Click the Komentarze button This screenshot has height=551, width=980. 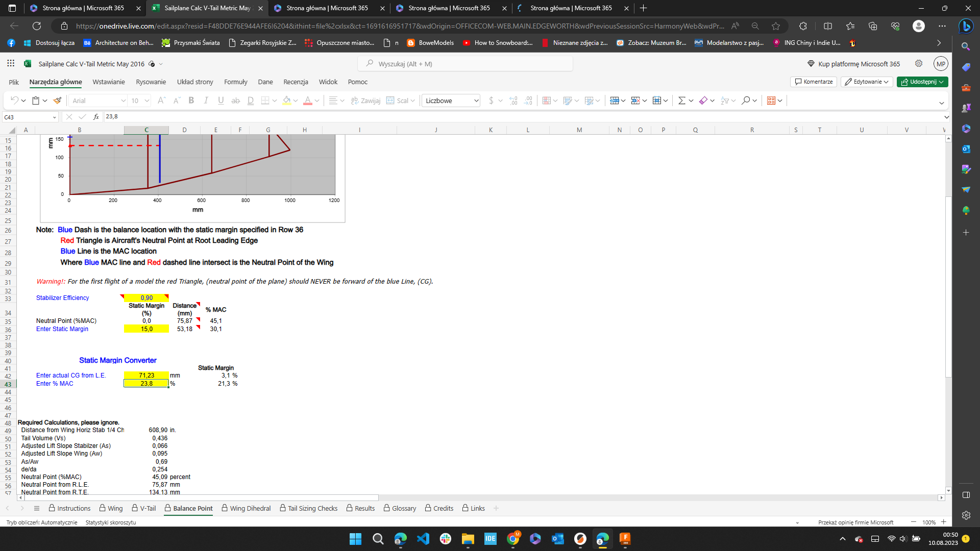pos(814,82)
